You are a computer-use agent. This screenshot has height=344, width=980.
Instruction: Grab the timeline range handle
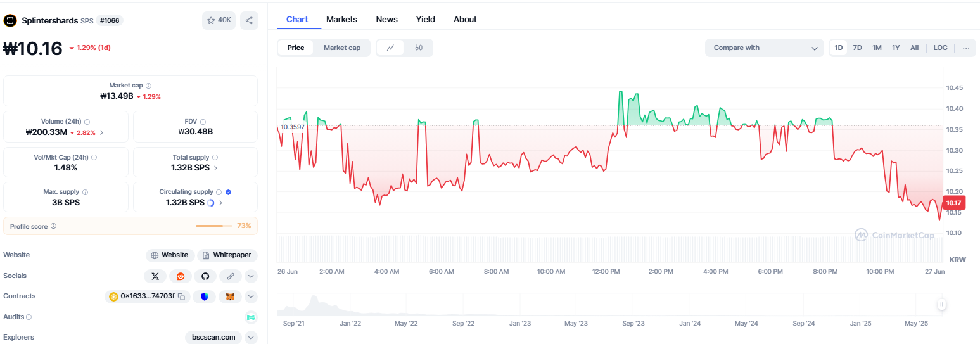pyautogui.click(x=942, y=305)
